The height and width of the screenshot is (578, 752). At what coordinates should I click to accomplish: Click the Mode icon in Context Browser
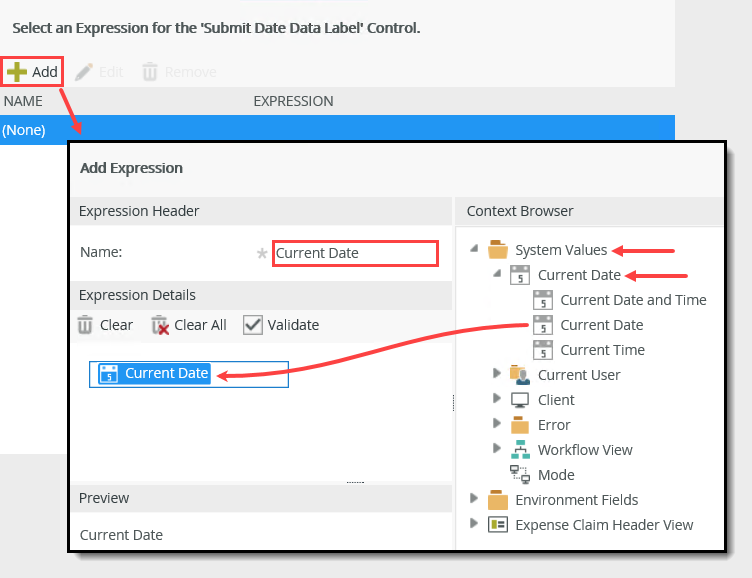[x=520, y=475]
